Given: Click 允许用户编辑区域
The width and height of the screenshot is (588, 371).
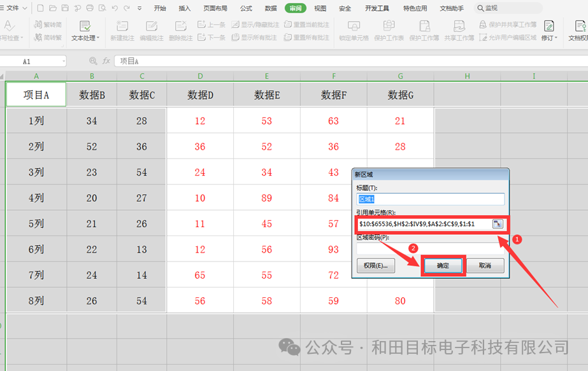Looking at the screenshot, I should point(508,37).
